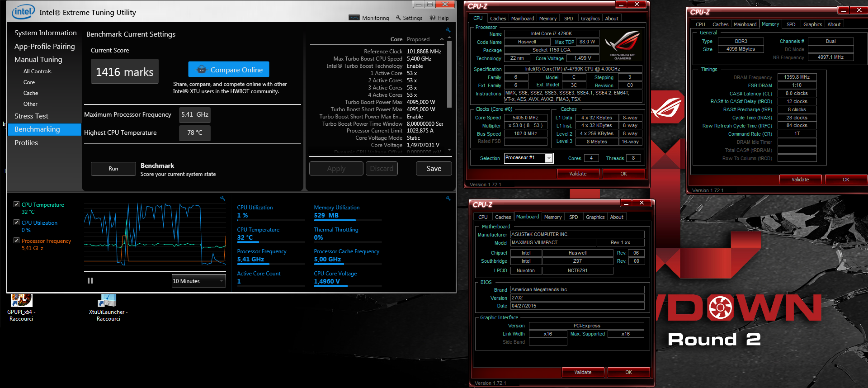Click the 529 MB Memory Utilization value
868x388 pixels.
(326, 216)
